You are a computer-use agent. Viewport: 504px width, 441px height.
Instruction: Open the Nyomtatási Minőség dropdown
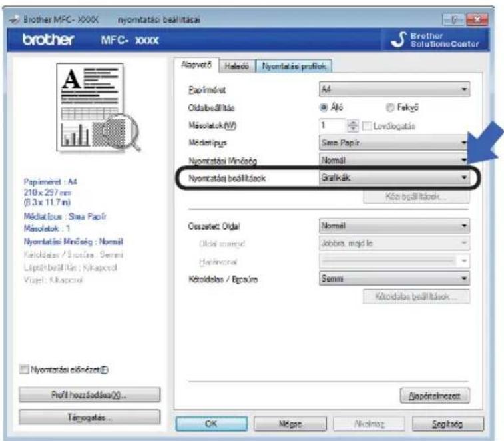point(394,159)
